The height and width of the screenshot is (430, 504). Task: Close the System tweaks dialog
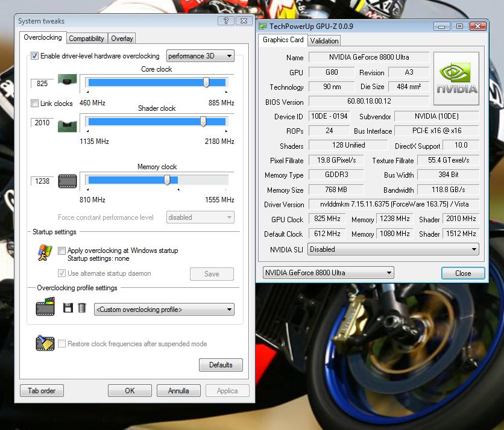click(244, 21)
